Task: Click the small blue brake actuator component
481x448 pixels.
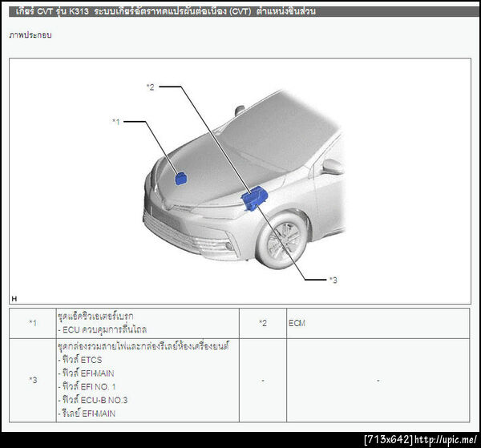Action: [180, 179]
